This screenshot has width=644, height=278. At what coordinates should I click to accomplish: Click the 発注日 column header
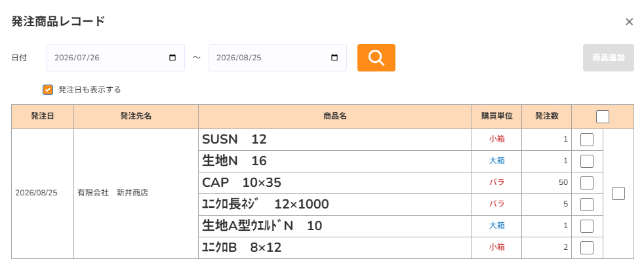click(43, 117)
